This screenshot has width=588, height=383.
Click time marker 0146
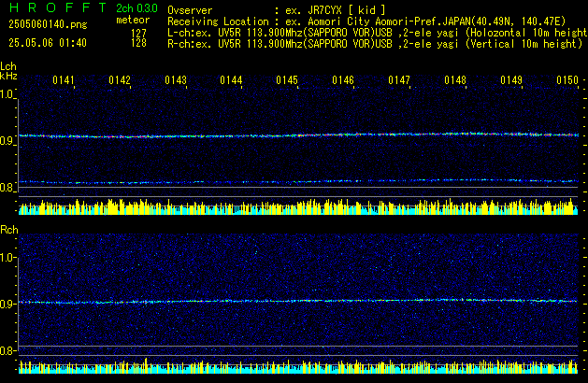coord(343,80)
